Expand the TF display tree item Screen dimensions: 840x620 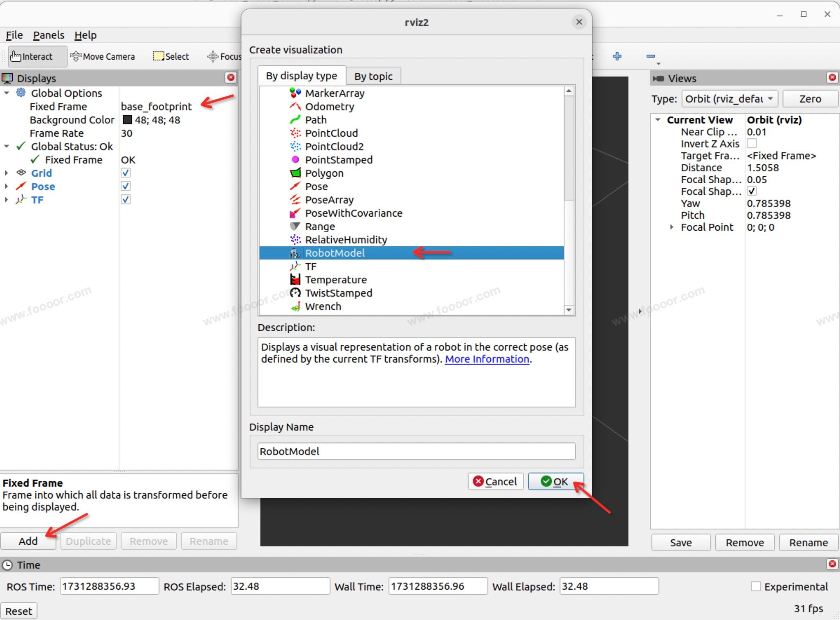(x=6, y=200)
